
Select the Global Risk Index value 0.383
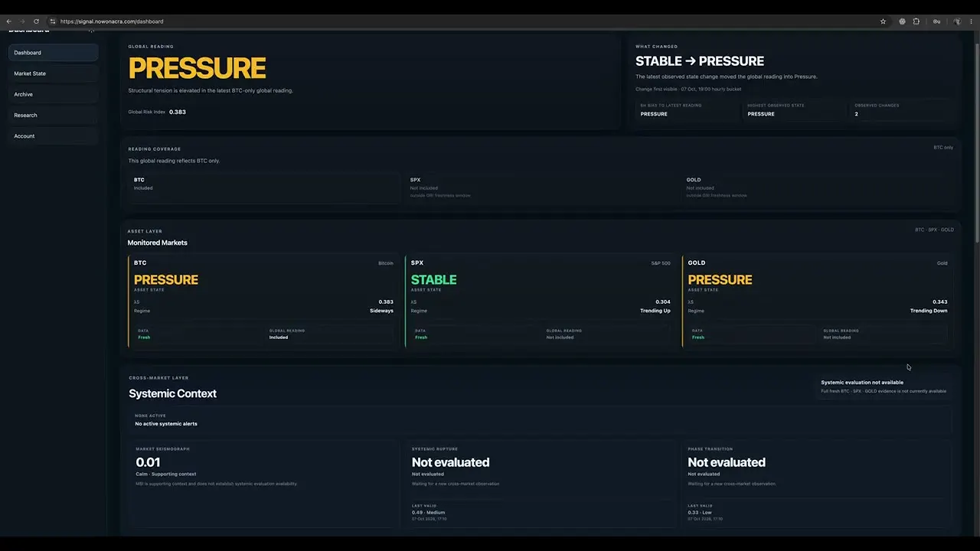178,112
